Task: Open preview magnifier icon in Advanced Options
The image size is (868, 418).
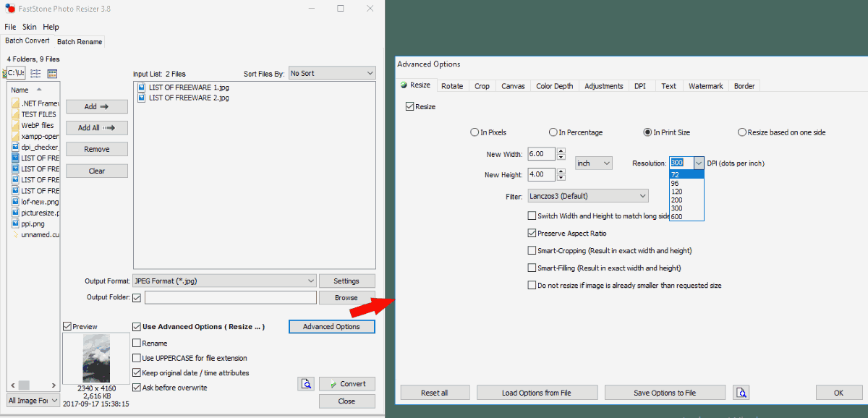Action: (741, 393)
